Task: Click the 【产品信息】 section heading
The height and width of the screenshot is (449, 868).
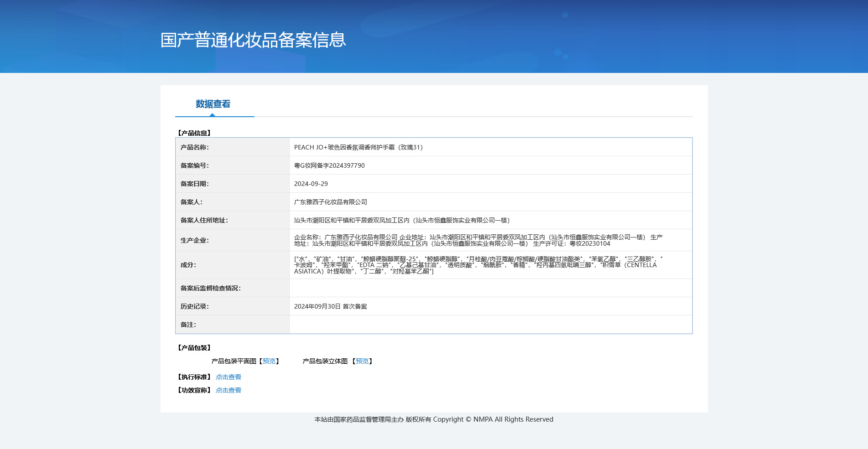Action: coord(195,133)
